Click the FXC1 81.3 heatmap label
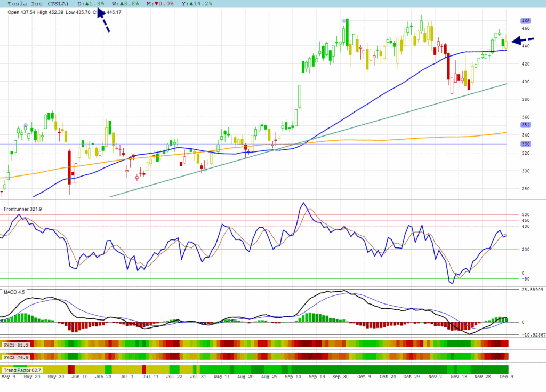 (16, 345)
